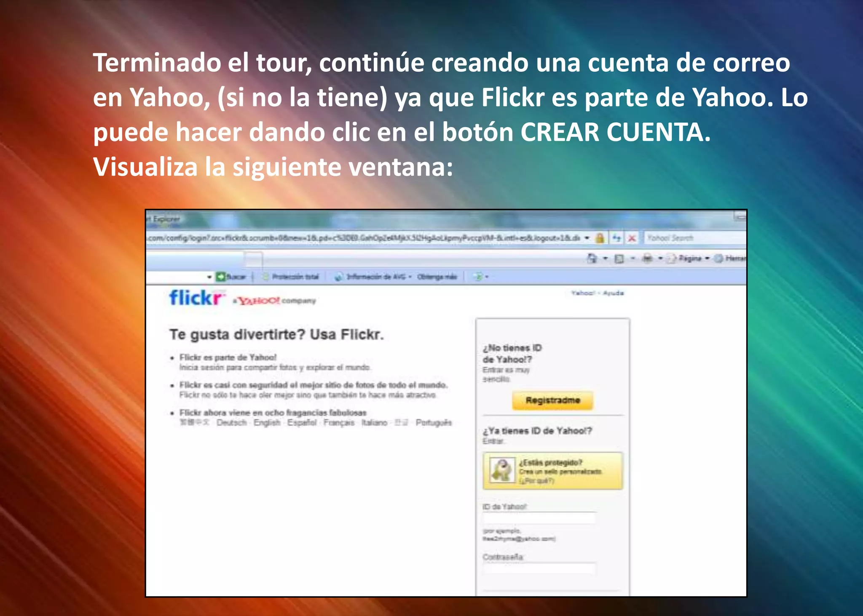Click Obtenga más in AVG toolbar
863x616 pixels.
coord(437,277)
